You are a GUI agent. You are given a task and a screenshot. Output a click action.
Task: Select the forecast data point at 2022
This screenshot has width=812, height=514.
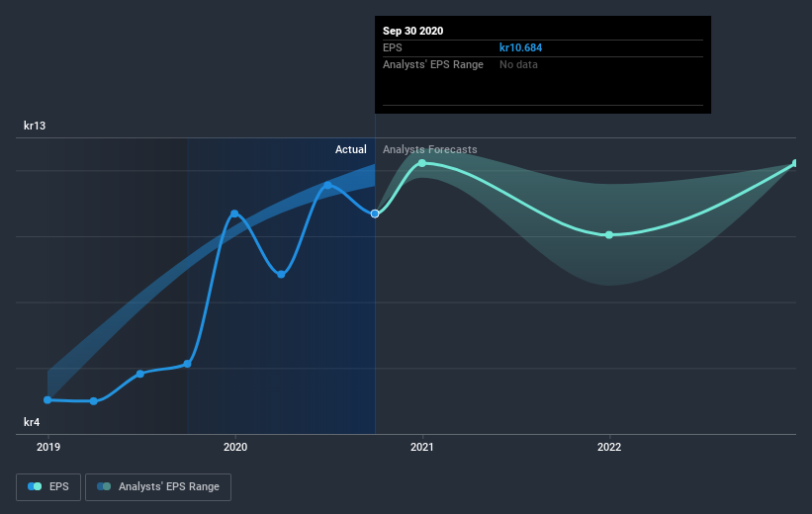(609, 235)
